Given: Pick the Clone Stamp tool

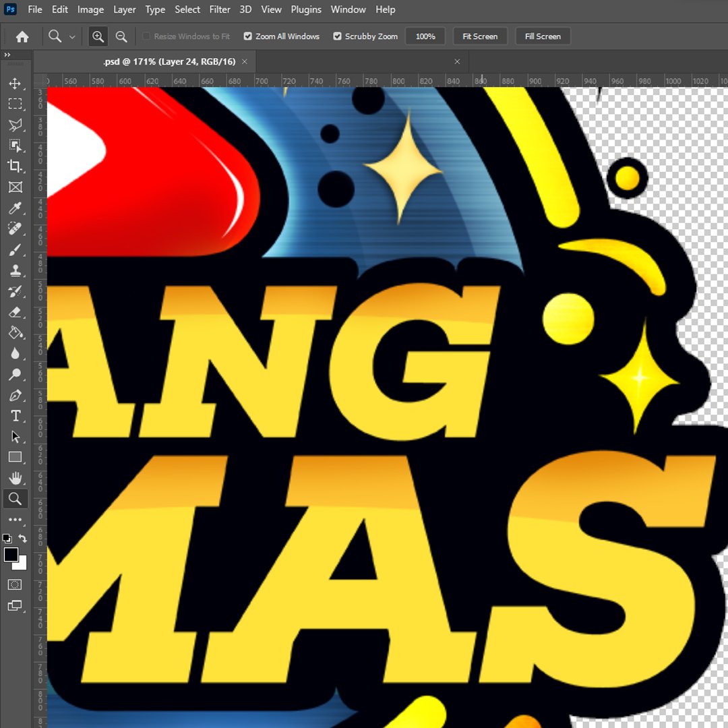Looking at the screenshot, I should point(15,270).
